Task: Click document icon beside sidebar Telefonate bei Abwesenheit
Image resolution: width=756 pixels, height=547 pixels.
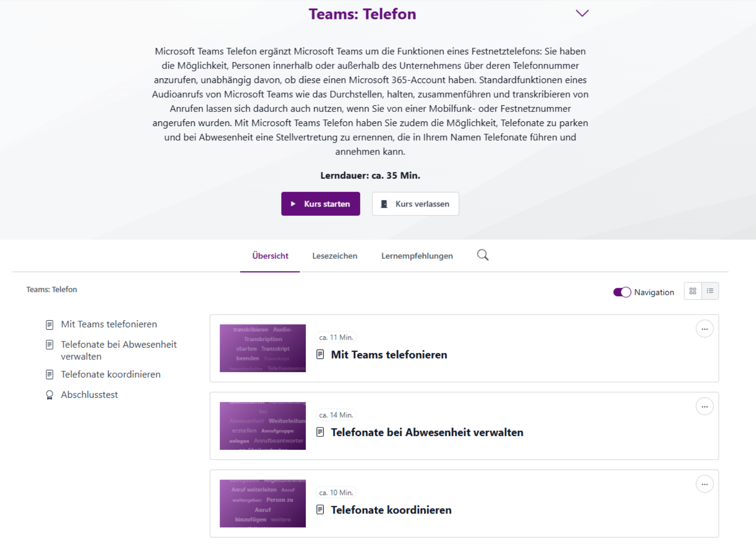Action: (50, 345)
